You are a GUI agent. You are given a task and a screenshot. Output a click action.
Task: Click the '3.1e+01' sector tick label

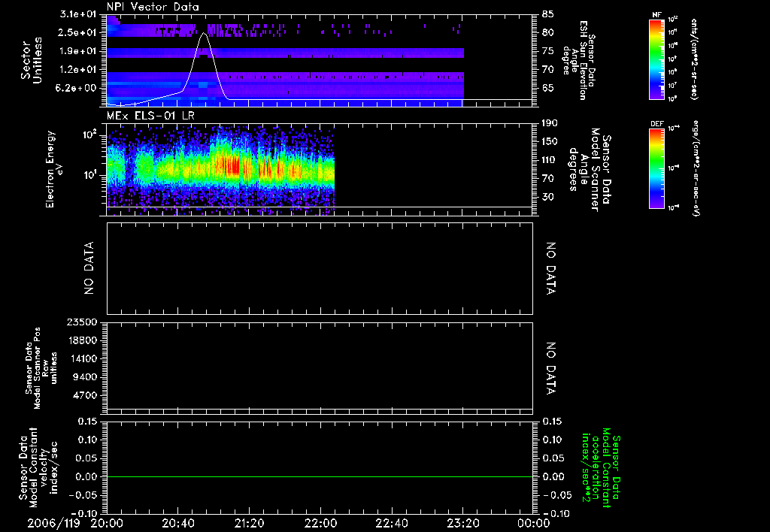click(77, 14)
